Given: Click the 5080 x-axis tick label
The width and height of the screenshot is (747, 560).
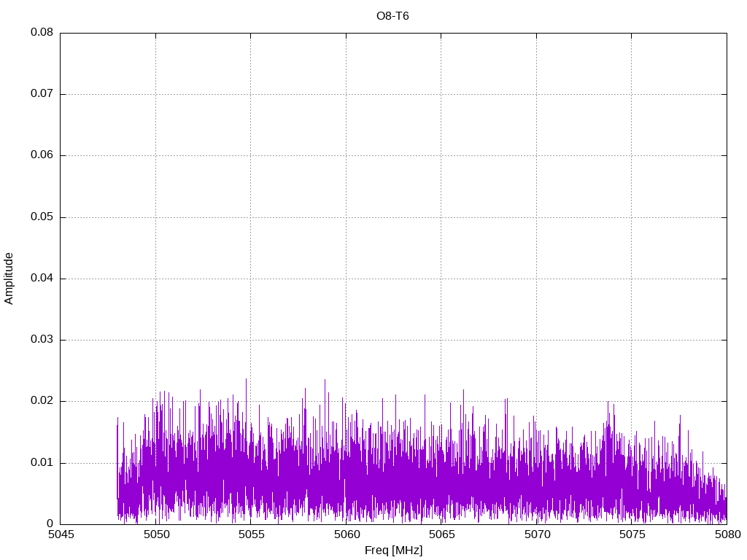Looking at the screenshot, I should point(727,535).
